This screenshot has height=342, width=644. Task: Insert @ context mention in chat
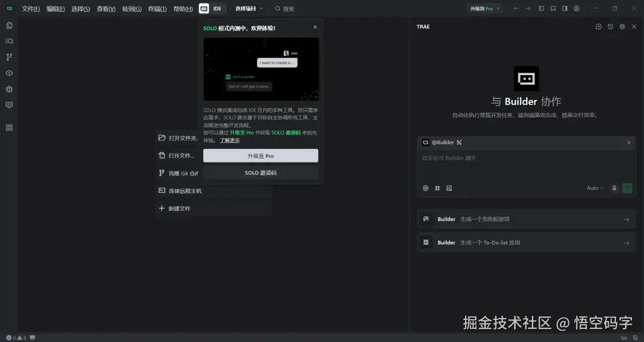[x=426, y=188]
